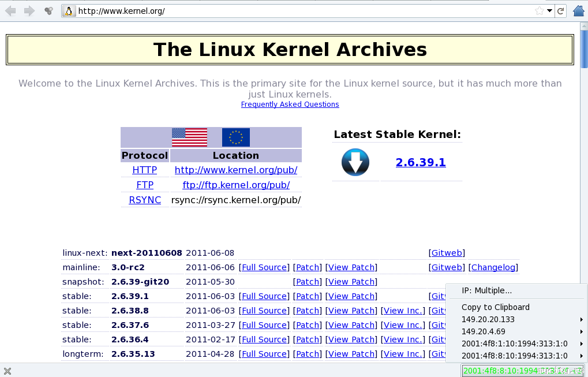588x377 pixels.
Task: Expand submenu arrow for 2001:4f8:1:10 address
Action: tap(581, 344)
